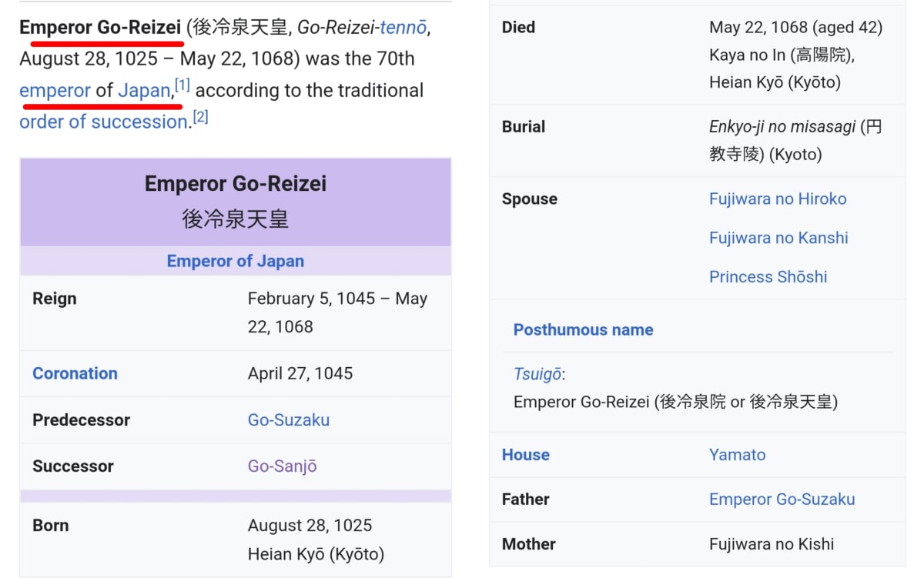Click the kanji name '後冷泉天皇' in infobox header
924x578 pixels.
click(x=236, y=219)
